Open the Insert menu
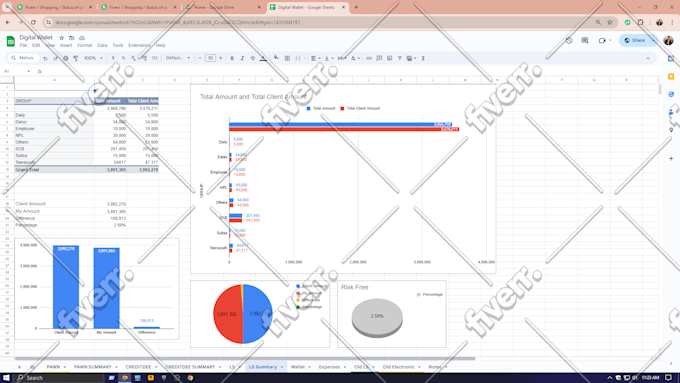The image size is (680, 383). [x=66, y=45]
